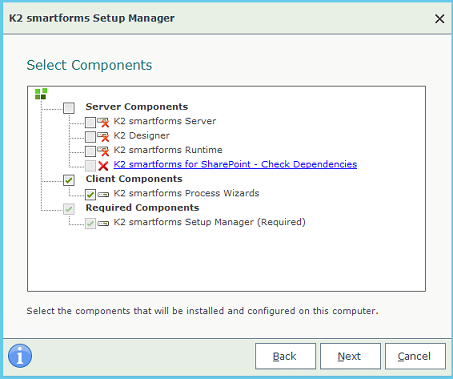The width and height of the screenshot is (453, 379).
Task: Check the K2 smartforms Runtime checkbox
Action: coord(90,151)
